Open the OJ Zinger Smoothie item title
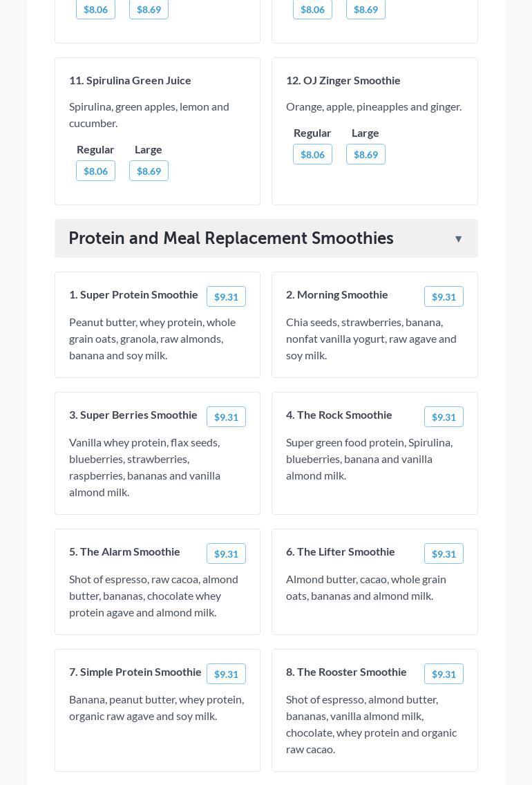The width and height of the screenshot is (532, 785). [x=343, y=80]
